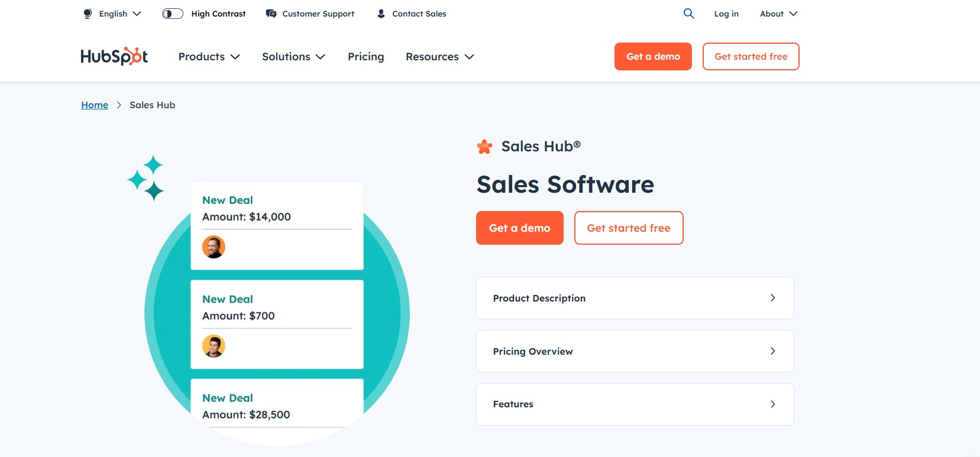Open the Solutions dropdown menu

(293, 57)
